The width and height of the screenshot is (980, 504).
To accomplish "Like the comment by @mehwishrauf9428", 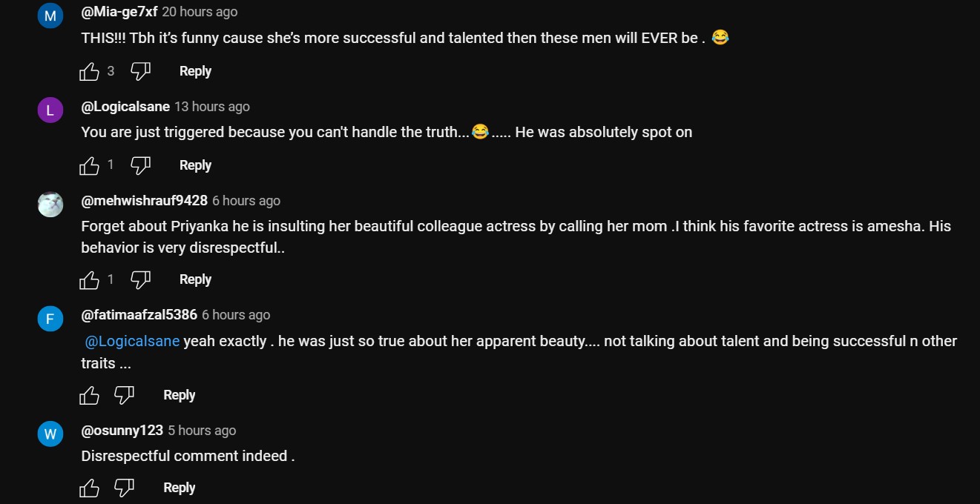I will click(89, 279).
